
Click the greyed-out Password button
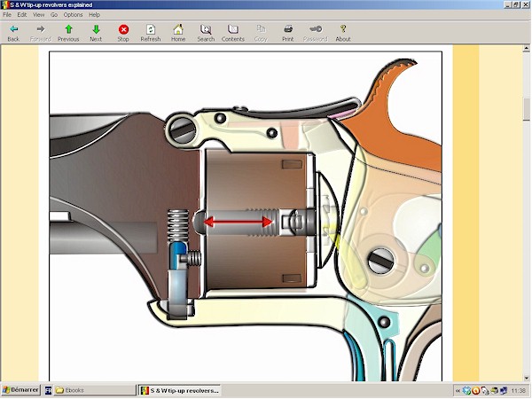click(x=315, y=34)
